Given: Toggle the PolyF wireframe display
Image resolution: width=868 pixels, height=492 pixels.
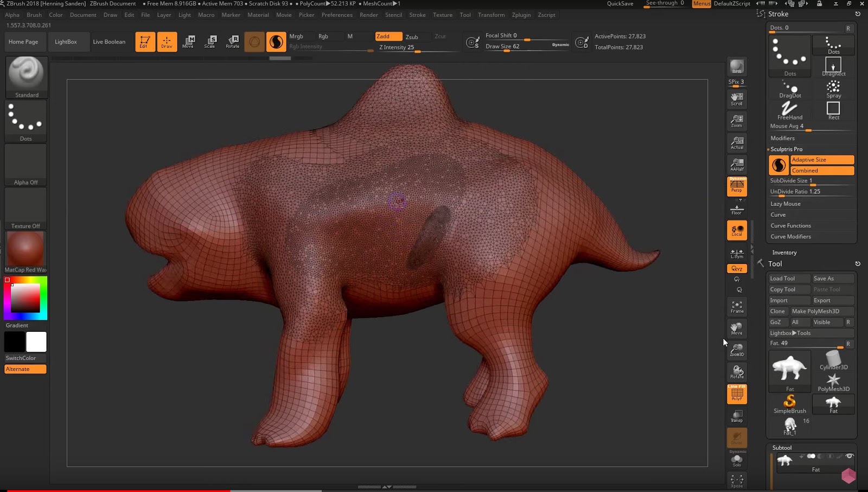Looking at the screenshot, I should click(x=737, y=394).
